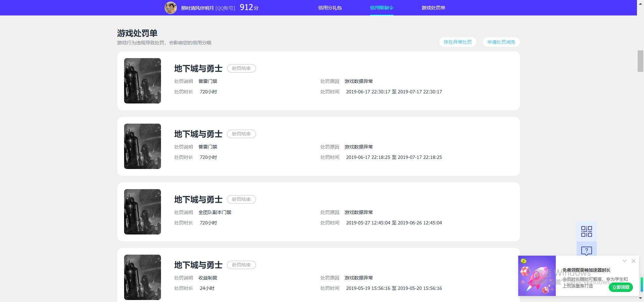Collapse the popup ad with the chevron
Screen dimensions: 644x302
tap(624, 261)
